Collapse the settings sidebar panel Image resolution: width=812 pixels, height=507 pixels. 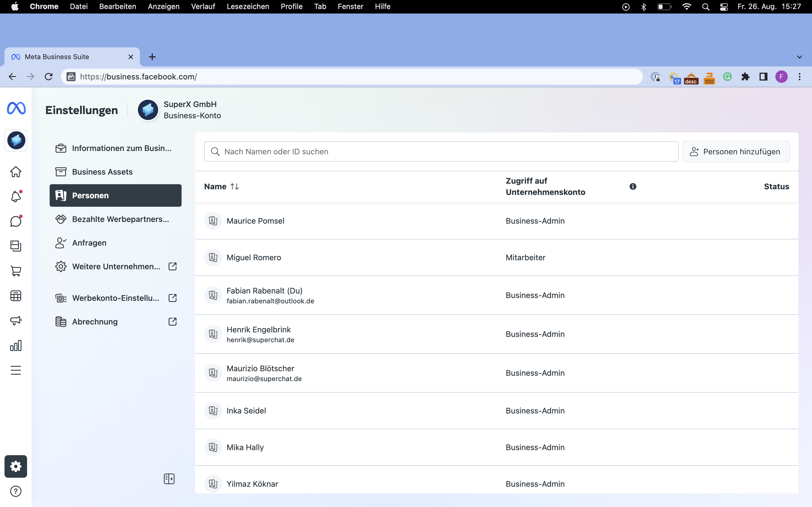(169, 479)
